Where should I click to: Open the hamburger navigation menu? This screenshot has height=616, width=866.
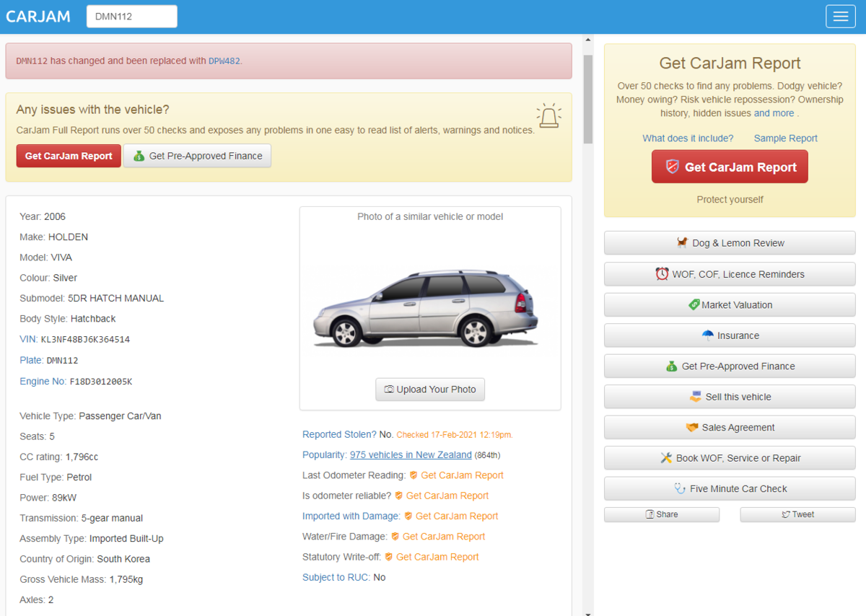[x=841, y=17]
